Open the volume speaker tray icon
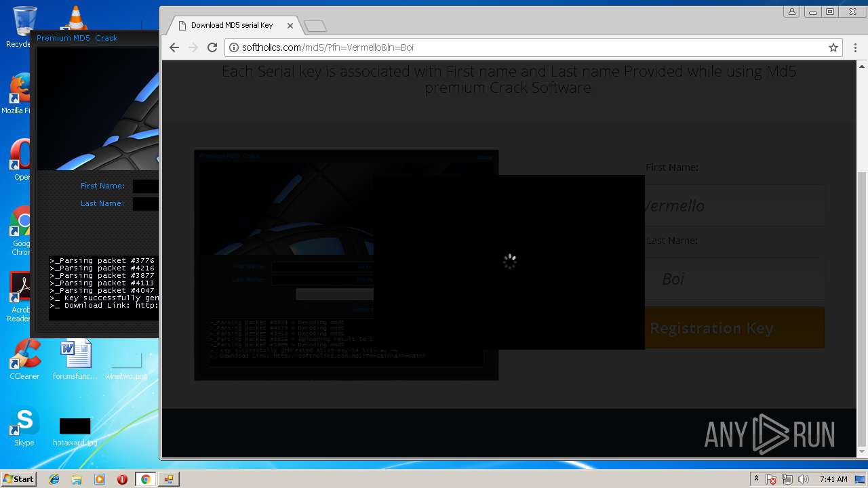This screenshot has height=488, width=868. coord(804,479)
